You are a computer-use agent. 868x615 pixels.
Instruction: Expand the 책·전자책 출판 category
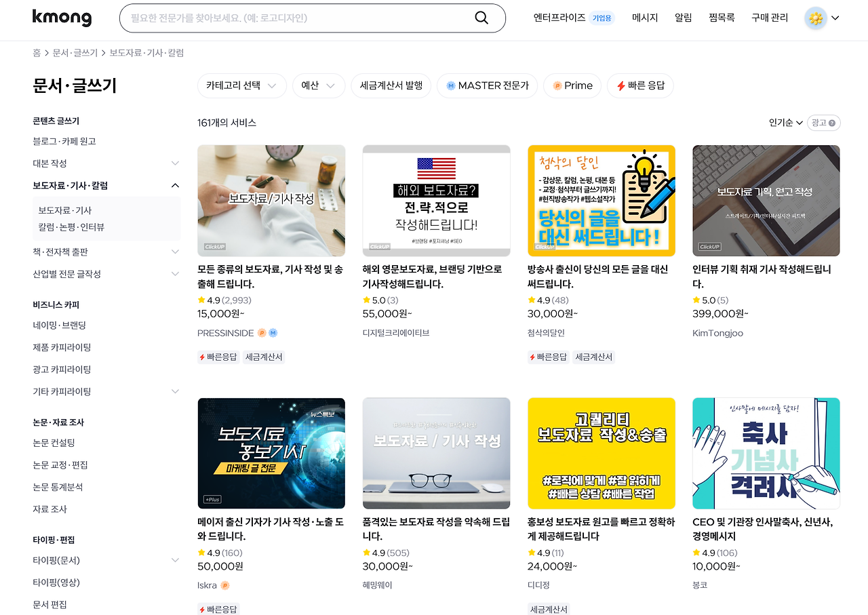(175, 252)
